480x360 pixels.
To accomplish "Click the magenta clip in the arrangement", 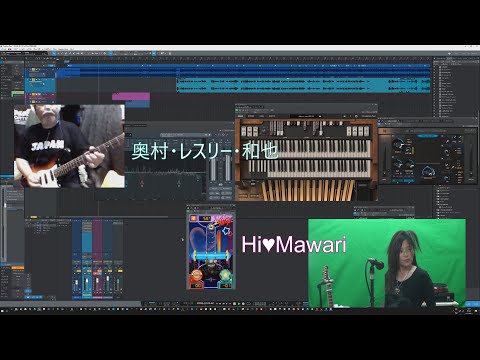I will pos(131,97).
